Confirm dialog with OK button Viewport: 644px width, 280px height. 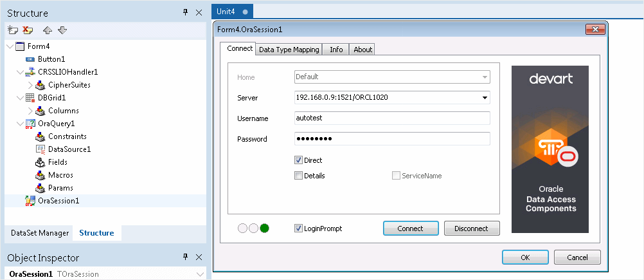point(525,257)
